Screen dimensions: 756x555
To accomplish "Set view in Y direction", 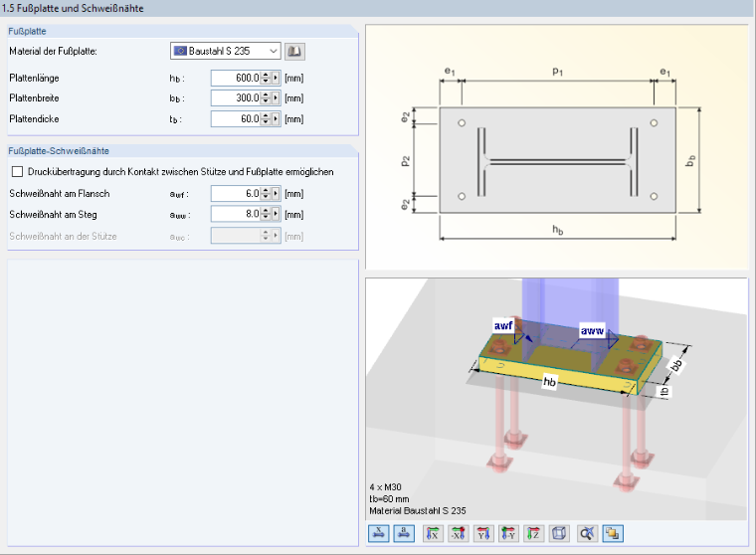I will tap(483, 533).
